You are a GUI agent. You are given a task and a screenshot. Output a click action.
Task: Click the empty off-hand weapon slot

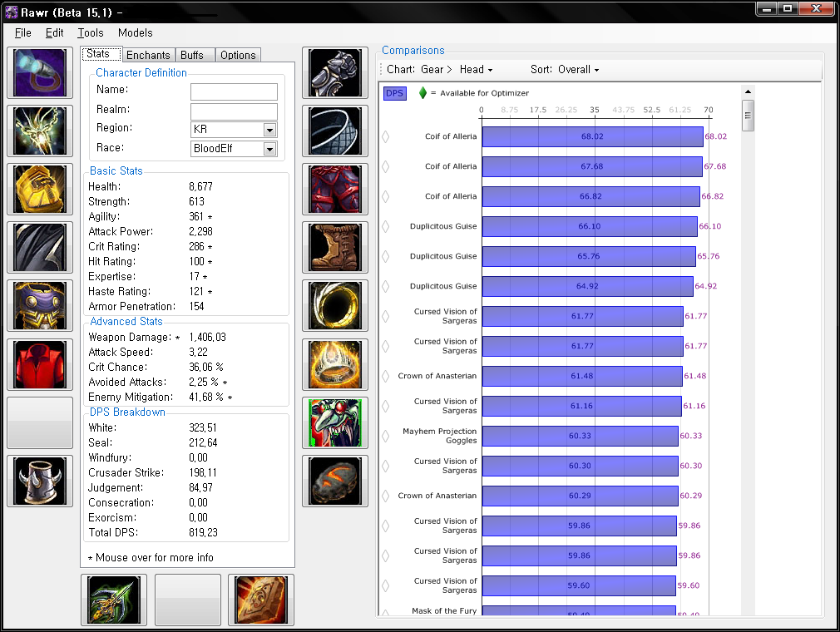click(188, 600)
